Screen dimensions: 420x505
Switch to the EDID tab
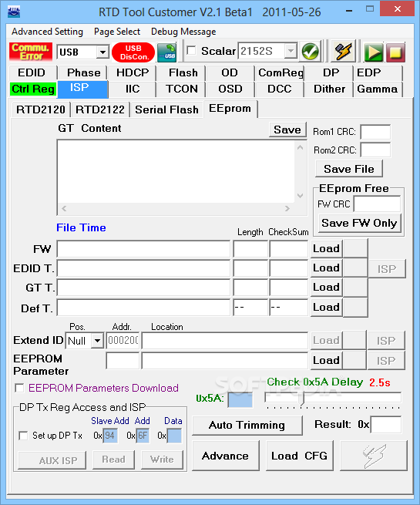32,72
